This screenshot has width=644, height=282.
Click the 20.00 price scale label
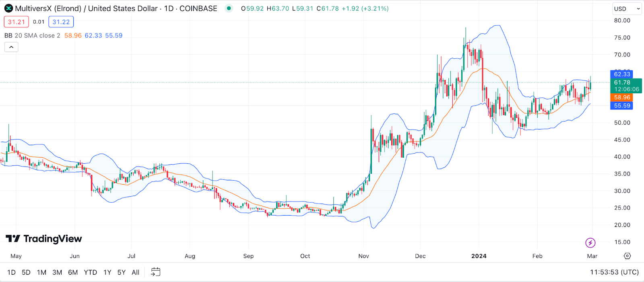click(x=622, y=225)
